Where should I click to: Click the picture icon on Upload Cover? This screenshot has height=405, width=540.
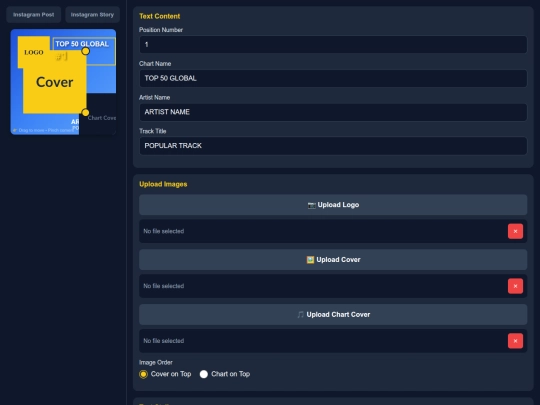310,260
